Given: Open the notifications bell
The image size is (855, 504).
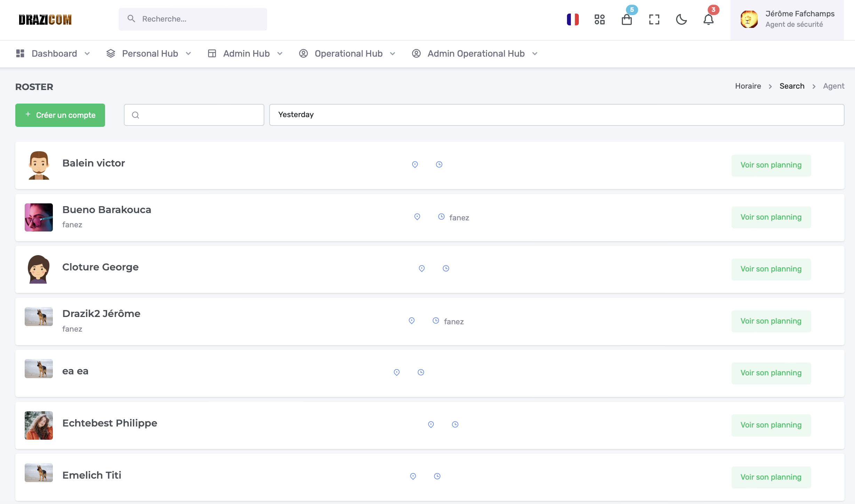Looking at the screenshot, I should coord(708,19).
